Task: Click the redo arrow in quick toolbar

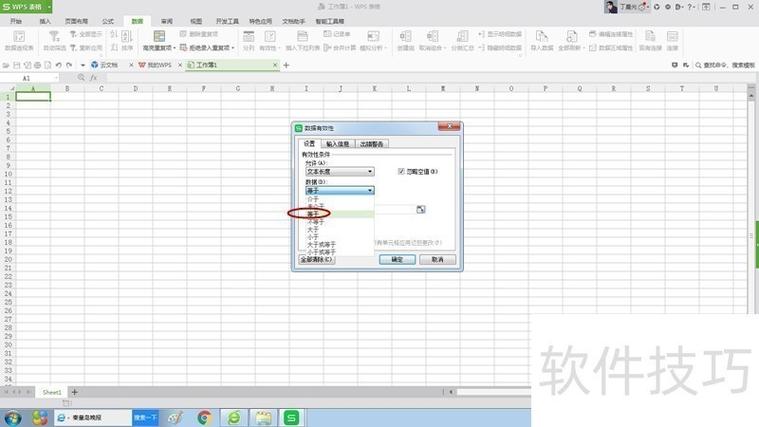Action: click(69, 65)
